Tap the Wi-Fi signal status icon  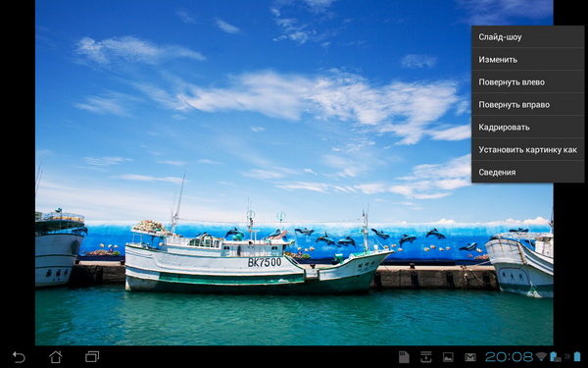point(541,356)
